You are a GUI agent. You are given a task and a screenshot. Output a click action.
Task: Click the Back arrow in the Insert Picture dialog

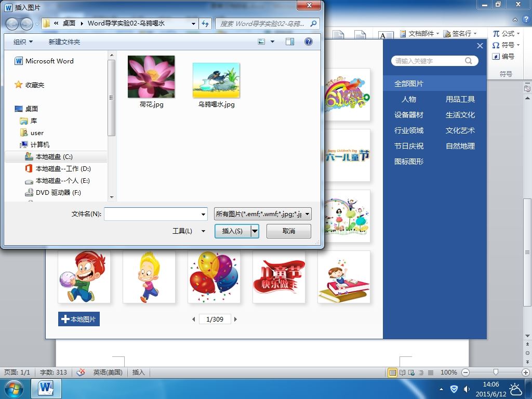(x=12, y=24)
